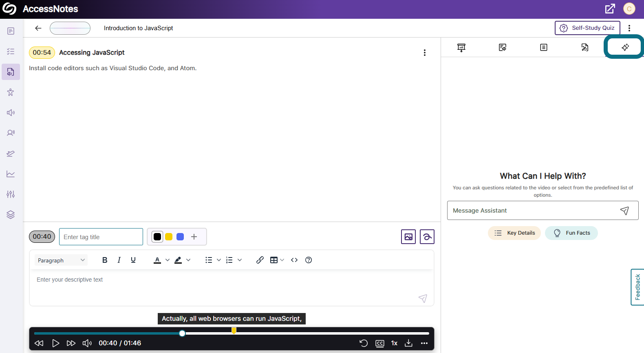Select the yellow color swatch
The width and height of the screenshot is (644, 353).
pos(169,237)
